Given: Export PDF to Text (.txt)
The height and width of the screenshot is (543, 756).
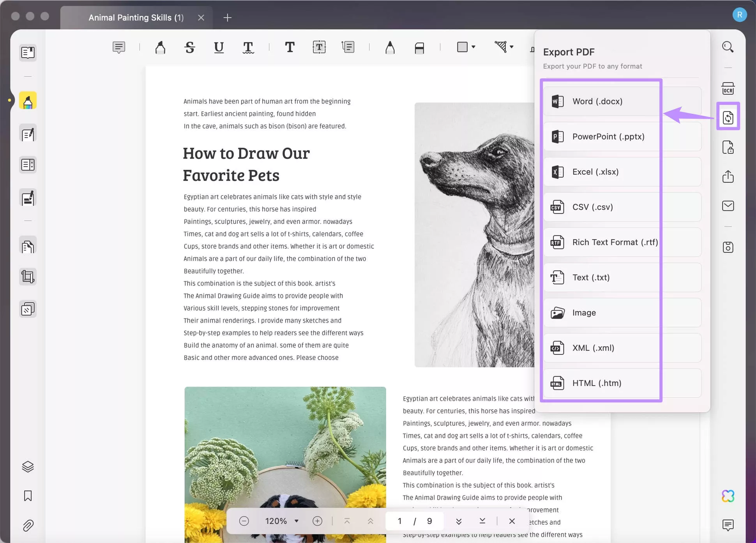Looking at the screenshot, I should point(622,277).
